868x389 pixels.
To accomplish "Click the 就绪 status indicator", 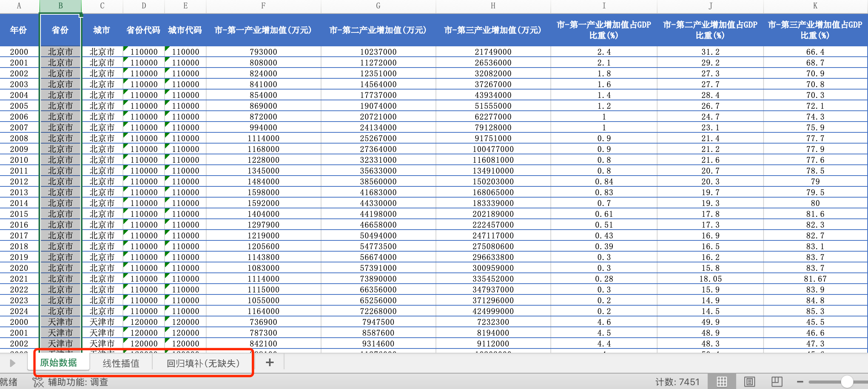I will pos(9,382).
